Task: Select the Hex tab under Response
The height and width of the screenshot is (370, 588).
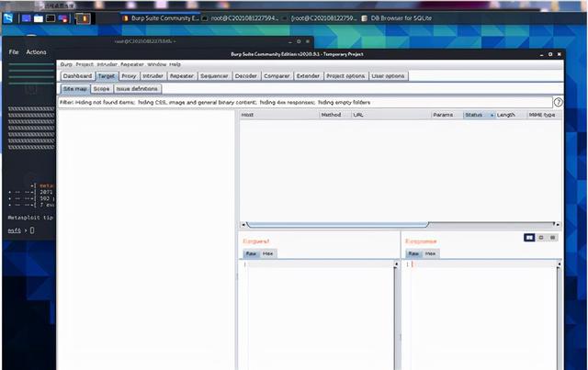Action: click(x=430, y=253)
